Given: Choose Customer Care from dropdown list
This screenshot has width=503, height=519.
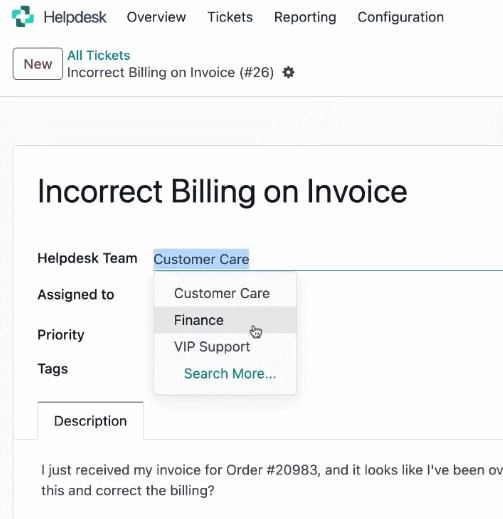Looking at the screenshot, I should pos(225,293).
